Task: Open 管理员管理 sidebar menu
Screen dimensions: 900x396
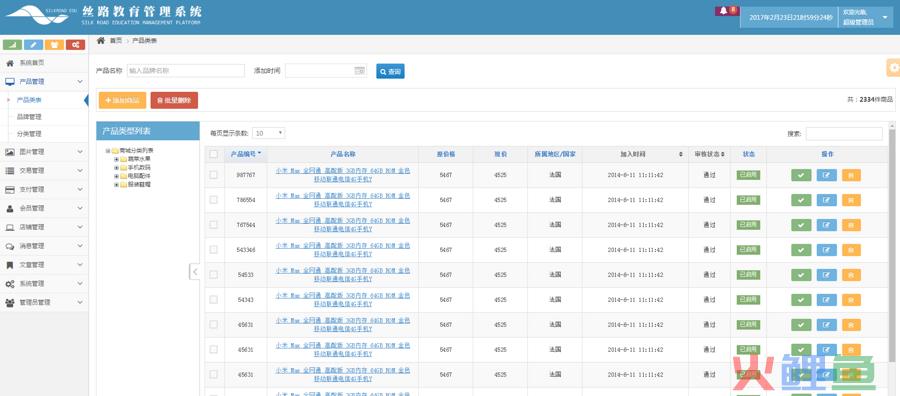Action: [44, 302]
